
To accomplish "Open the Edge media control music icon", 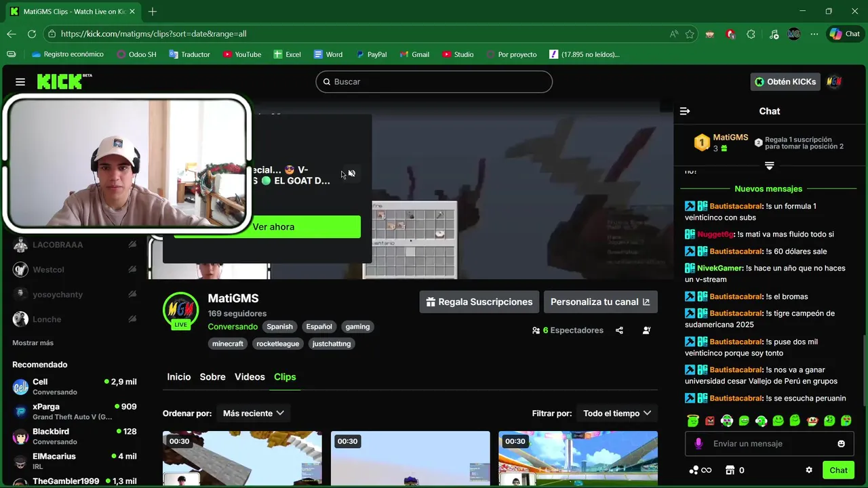I will point(774,34).
